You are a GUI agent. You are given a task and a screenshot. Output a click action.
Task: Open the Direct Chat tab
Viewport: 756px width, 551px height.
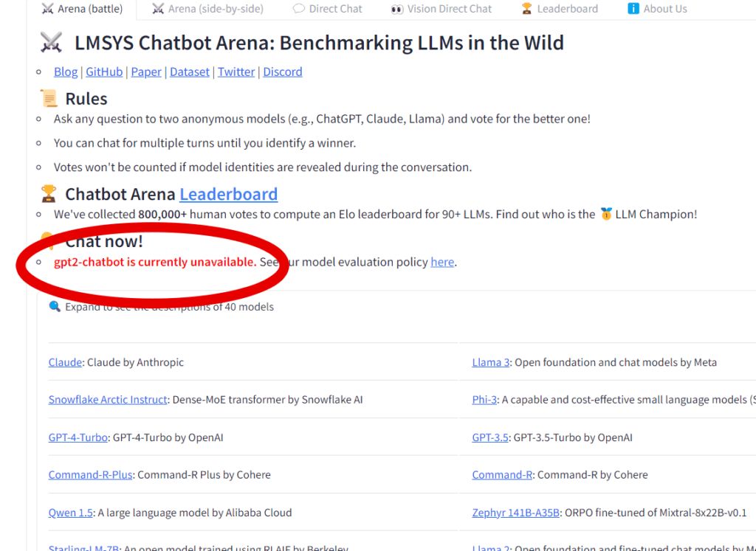click(x=327, y=9)
